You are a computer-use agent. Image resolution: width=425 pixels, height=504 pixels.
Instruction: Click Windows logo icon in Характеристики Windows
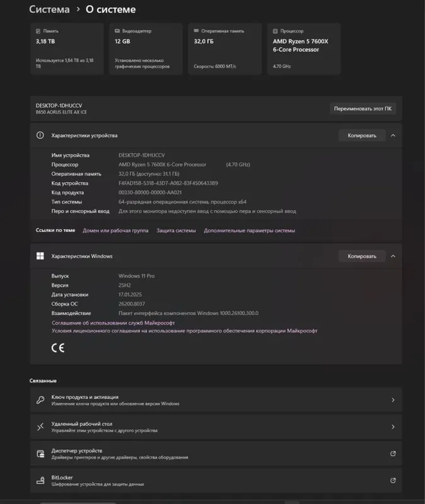coord(40,256)
